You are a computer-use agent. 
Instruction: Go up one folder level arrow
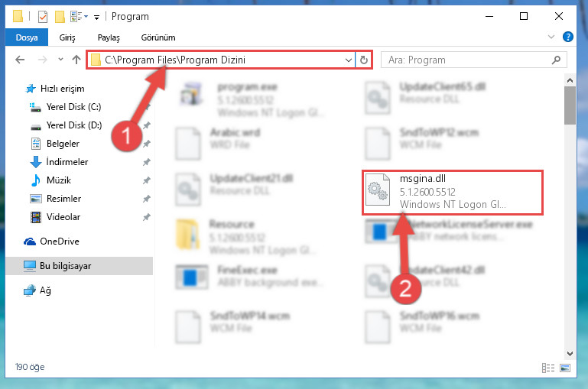(x=76, y=60)
